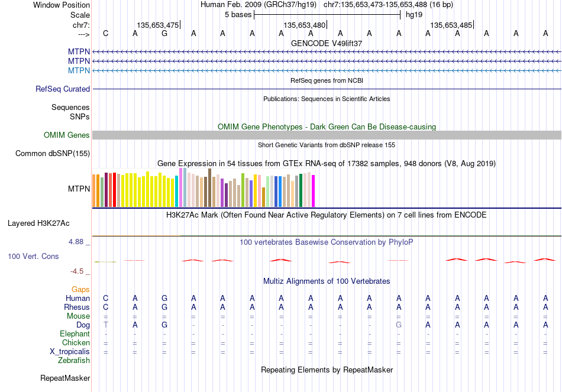
Task: Click the Common dbSNP(155) label
Action: 53,153
